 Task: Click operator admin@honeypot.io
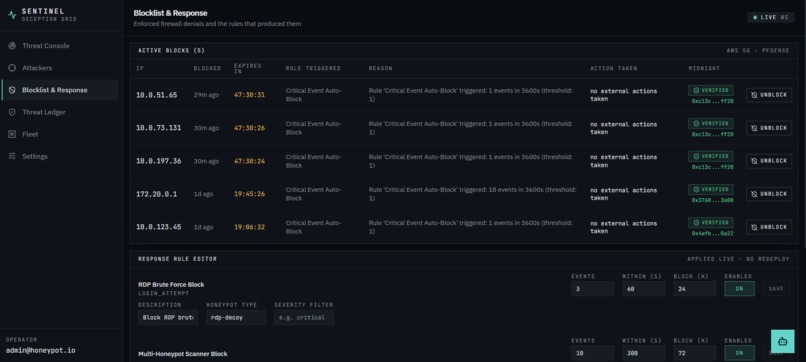(41, 350)
